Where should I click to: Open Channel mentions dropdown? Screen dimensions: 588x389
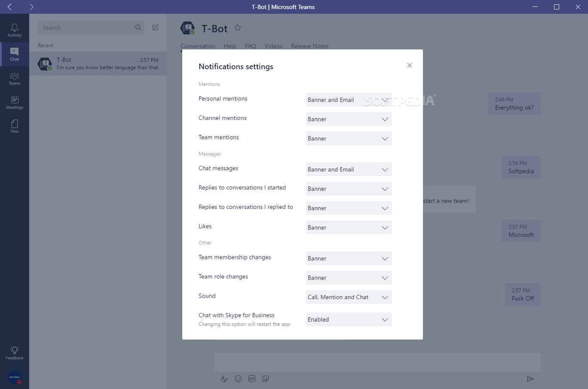click(x=349, y=119)
